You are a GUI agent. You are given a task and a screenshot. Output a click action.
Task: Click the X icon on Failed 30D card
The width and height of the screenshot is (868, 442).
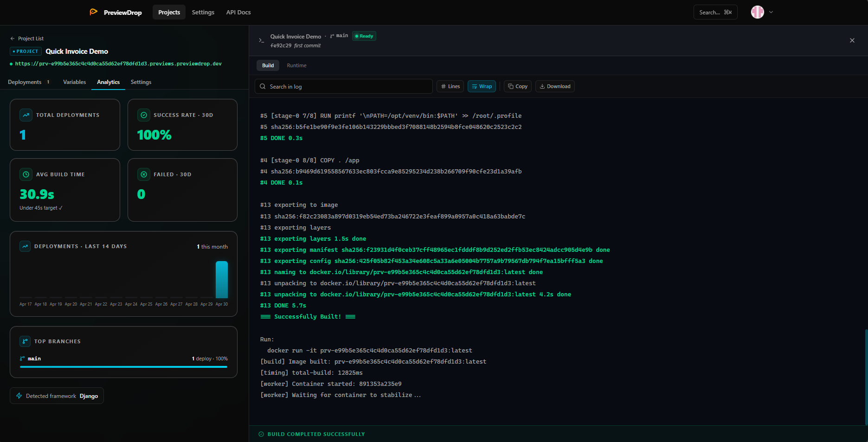tap(144, 174)
